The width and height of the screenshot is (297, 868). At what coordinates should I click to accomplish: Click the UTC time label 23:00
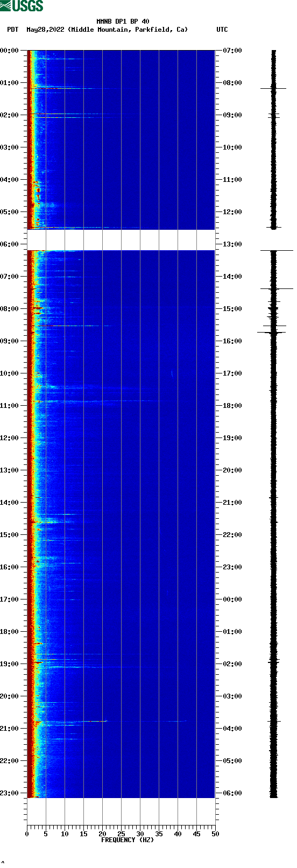pos(232,567)
